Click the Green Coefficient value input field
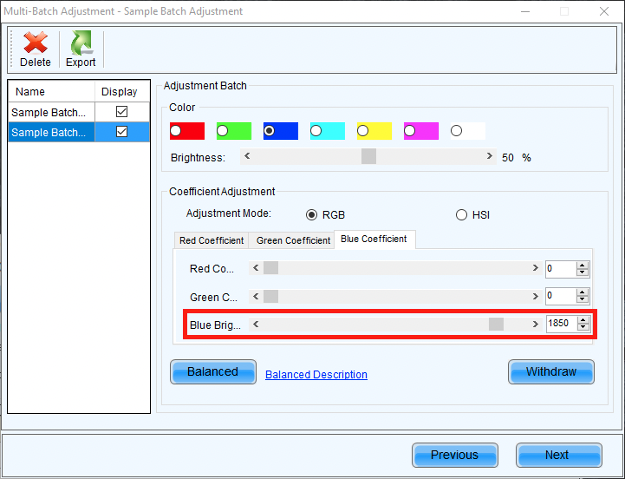The height and width of the screenshot is (479, 625). (559, 296)
